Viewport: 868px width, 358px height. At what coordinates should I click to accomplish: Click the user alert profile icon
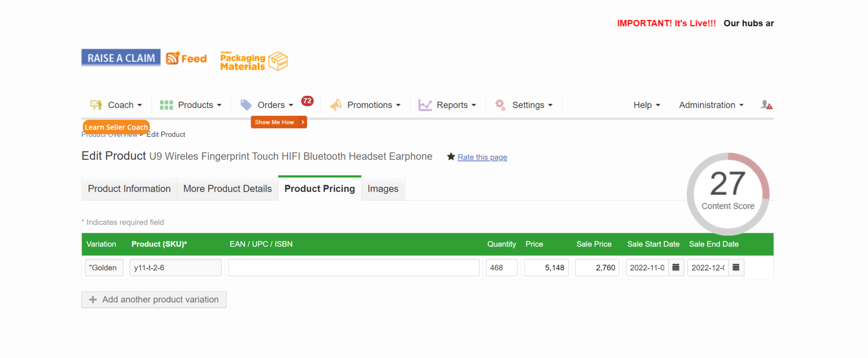(x=766, y=105)
